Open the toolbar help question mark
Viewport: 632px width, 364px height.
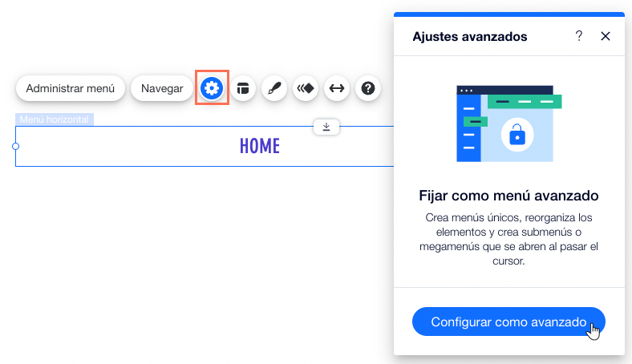coord(368,88)
